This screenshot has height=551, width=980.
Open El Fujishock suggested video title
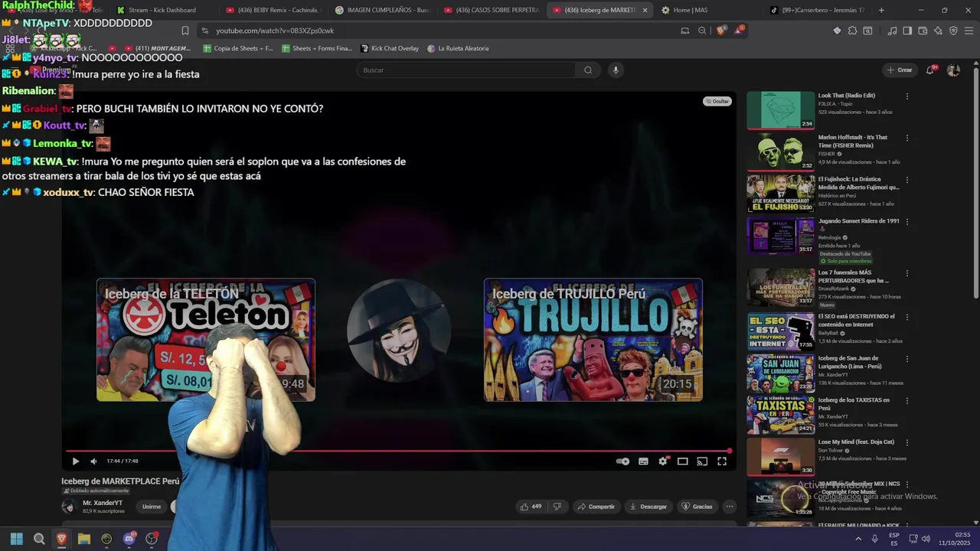tap(858, 183)
